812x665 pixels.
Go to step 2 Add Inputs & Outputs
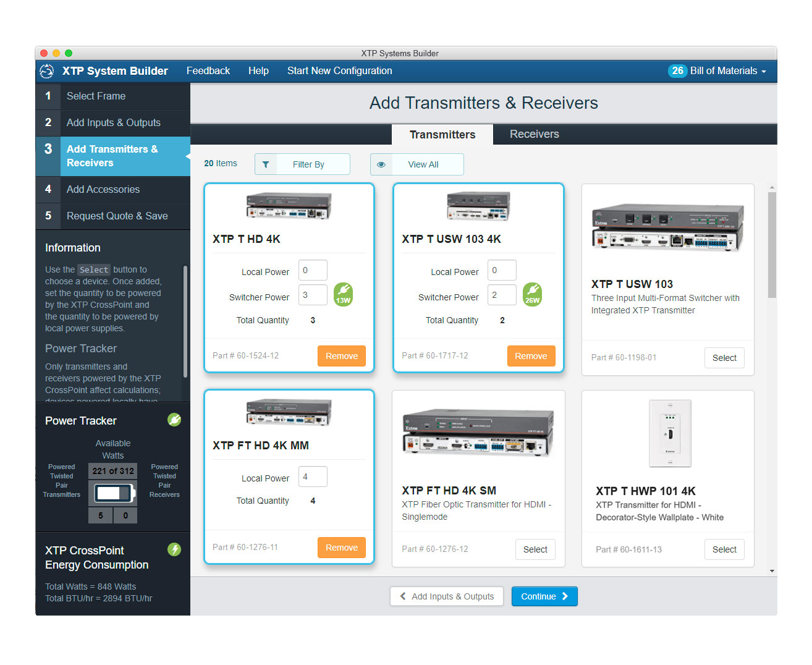113,122
